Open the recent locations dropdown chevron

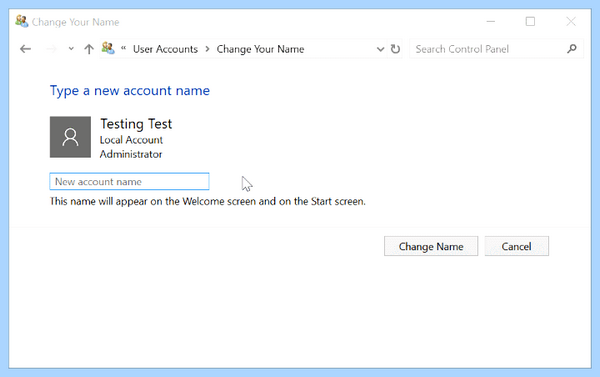tap(71, 49)
